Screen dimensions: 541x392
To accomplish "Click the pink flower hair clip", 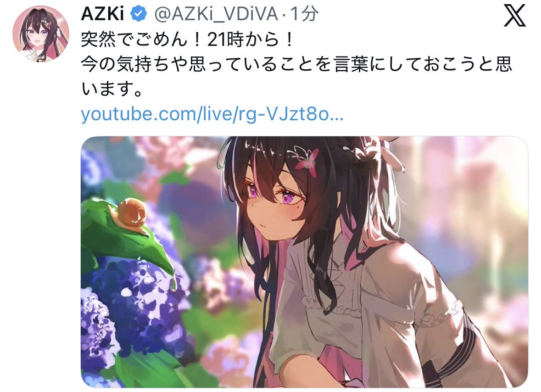I will pos(307,162).
